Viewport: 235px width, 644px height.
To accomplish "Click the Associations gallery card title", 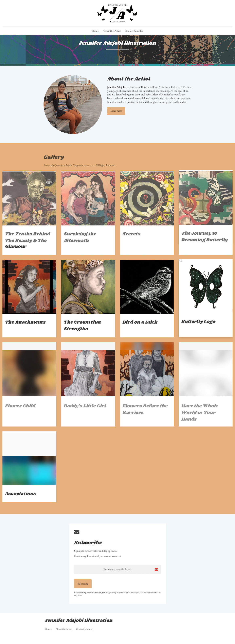I will [20, 494].
